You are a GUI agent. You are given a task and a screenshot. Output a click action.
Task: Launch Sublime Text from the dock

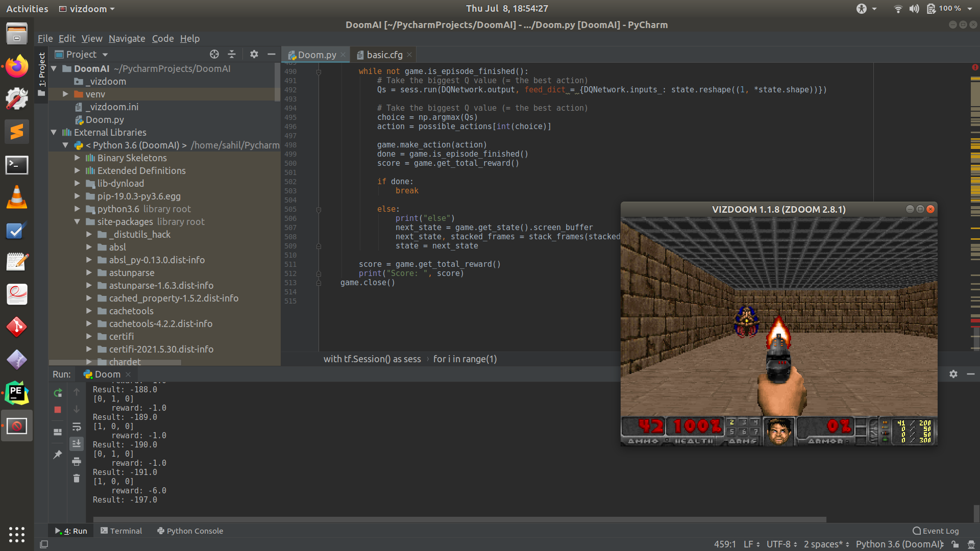coord(17,132)
